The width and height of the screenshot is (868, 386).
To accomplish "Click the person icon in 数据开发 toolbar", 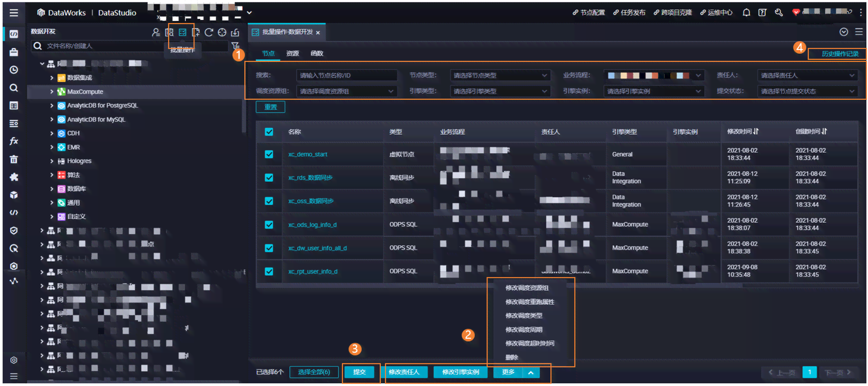I will point(156,33).
